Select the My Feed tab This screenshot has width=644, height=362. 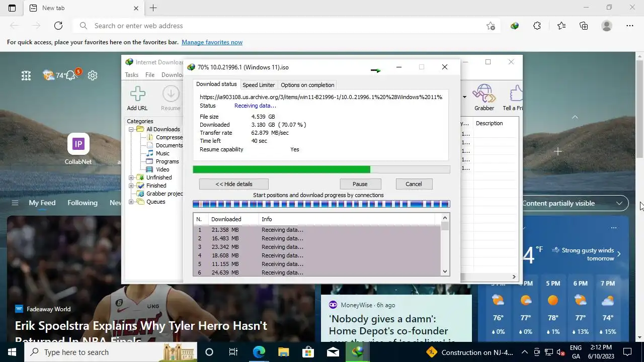click(x=42, y=203)
